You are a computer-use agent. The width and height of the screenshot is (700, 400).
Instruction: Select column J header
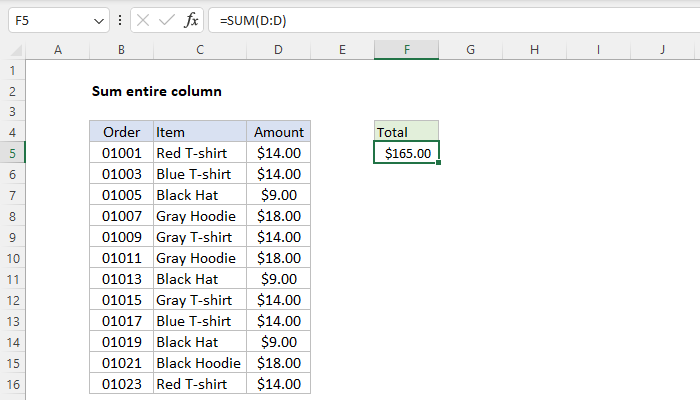pos(662,50)
